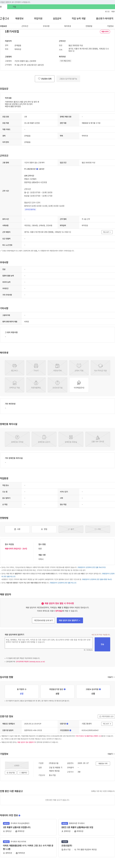The height and width of the screenshot is (868, 115).
Task: Select the 건물 내부 경사로 icon
Action: click(98, 439)
